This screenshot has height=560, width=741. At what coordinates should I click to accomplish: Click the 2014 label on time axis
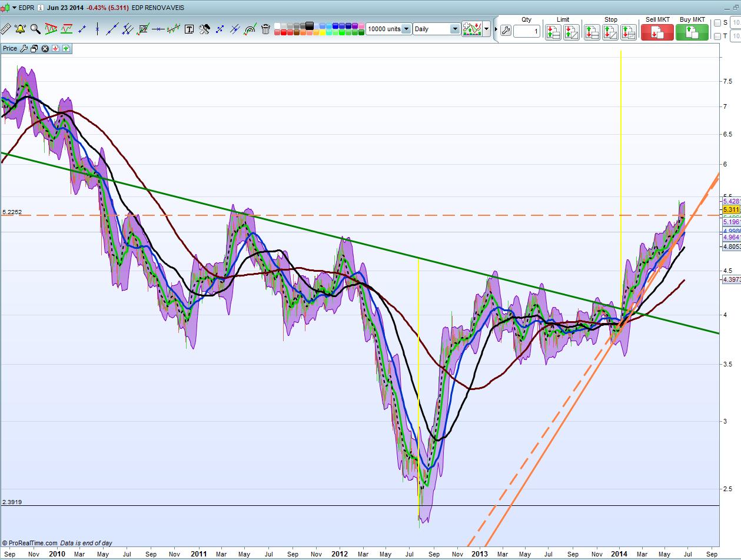click(619, 554)
